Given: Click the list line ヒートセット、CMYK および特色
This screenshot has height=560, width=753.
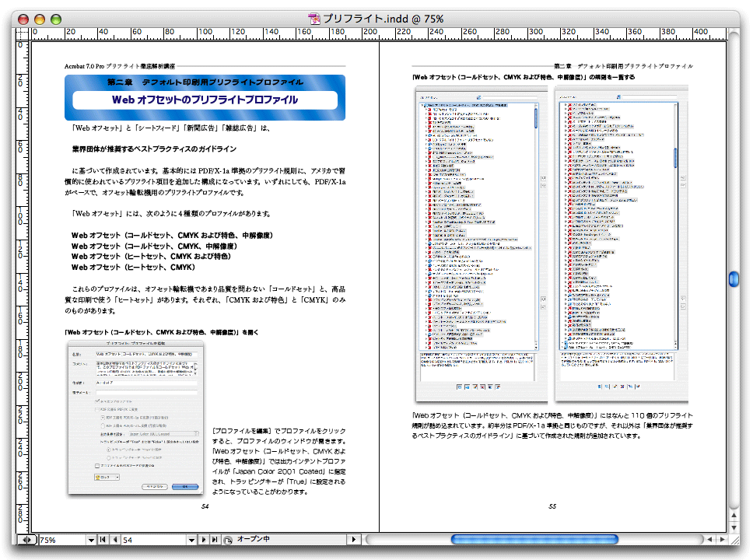Looking at the screenshot, I should pos(151,257).
